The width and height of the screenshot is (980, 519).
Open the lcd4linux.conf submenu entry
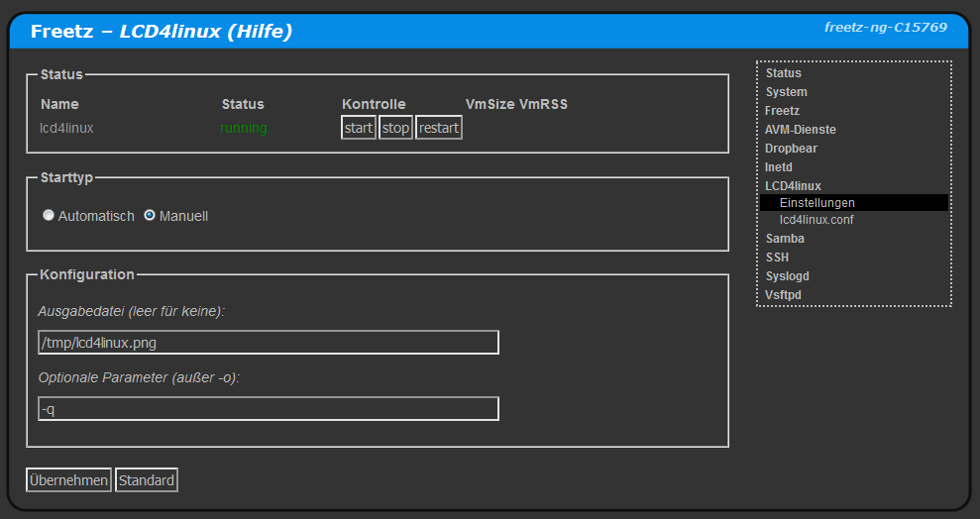point(817,220)
